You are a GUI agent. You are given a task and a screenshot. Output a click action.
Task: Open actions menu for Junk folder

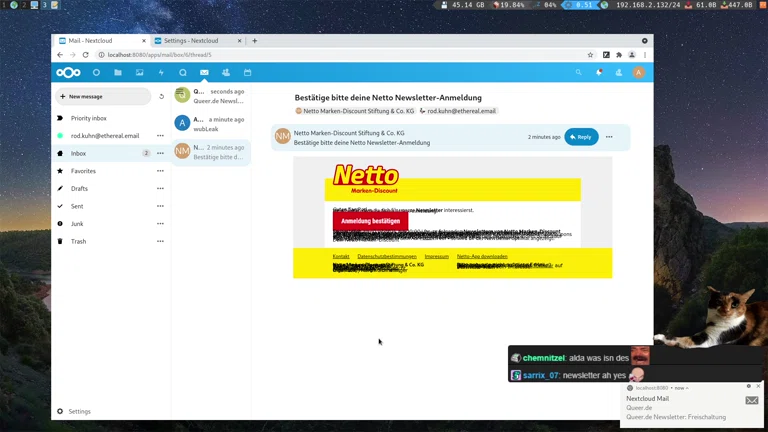160,224
